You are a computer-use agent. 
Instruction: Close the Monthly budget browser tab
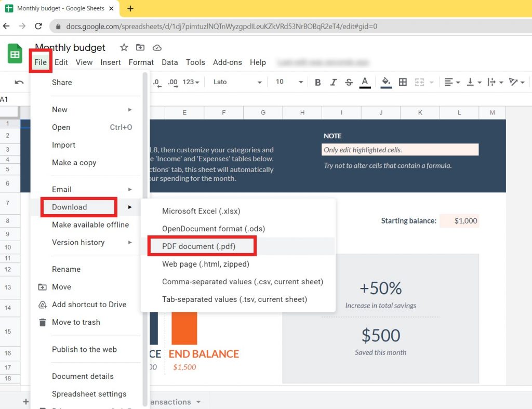click(x=111, y=8)
